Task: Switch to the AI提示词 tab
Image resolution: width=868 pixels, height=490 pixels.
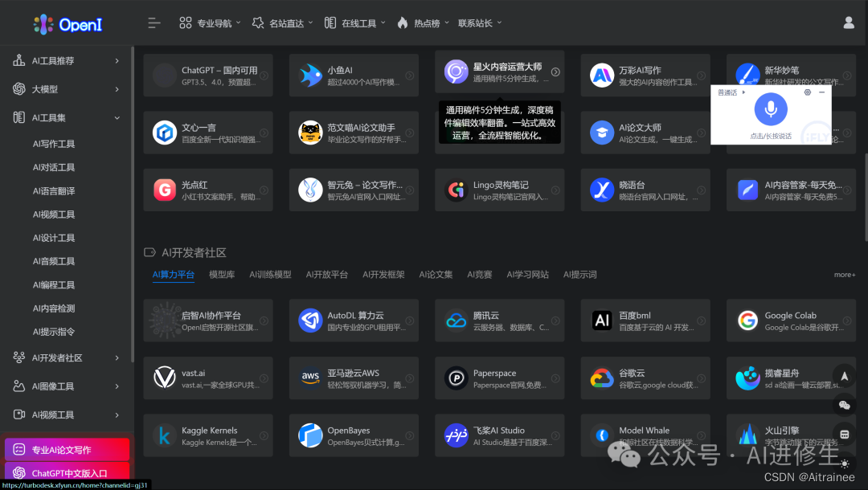Action: click(x=579, y=275)
